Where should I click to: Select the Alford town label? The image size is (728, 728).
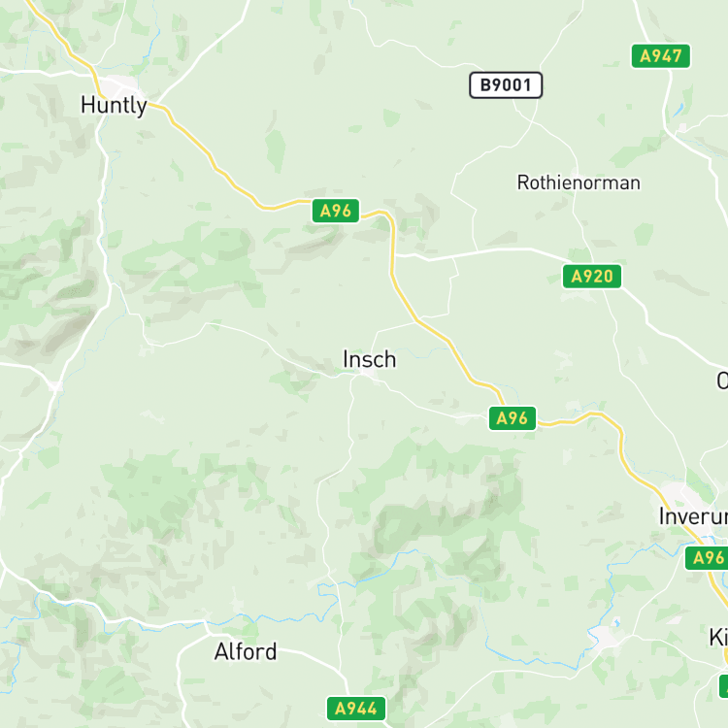[x=246, y=652]
